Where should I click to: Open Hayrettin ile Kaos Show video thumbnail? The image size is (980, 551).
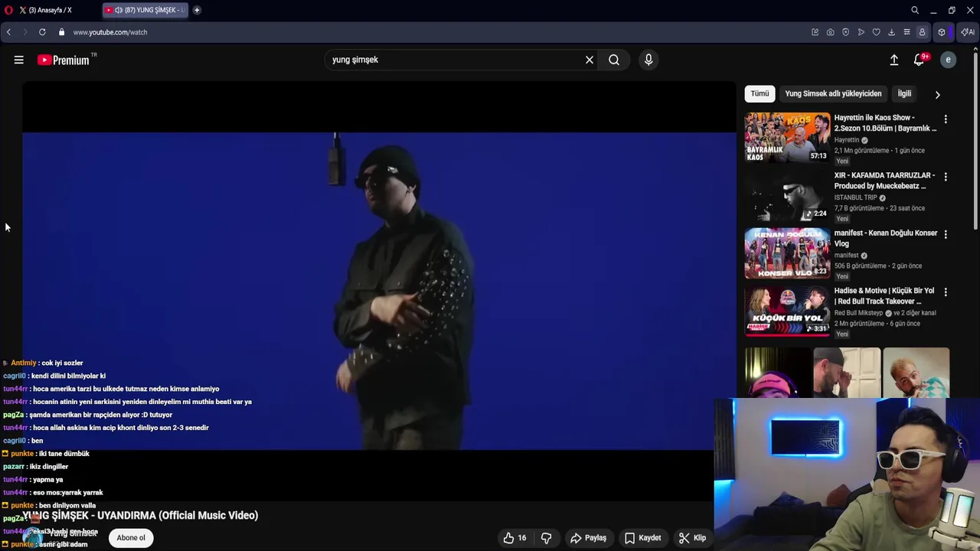tap(787, 137)
